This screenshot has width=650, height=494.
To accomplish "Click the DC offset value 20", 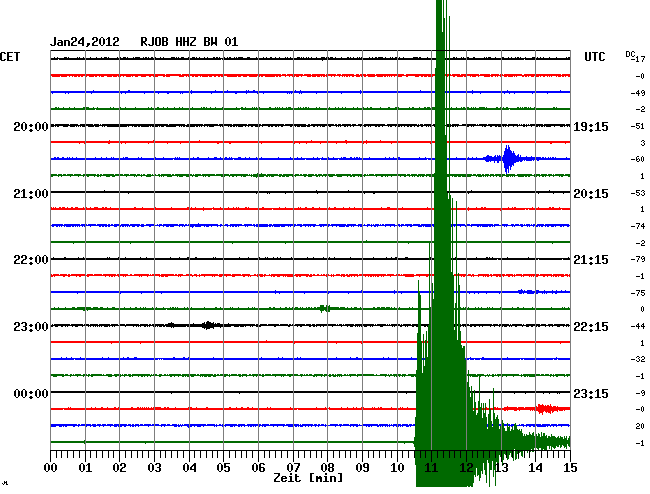I will point(640,426).
